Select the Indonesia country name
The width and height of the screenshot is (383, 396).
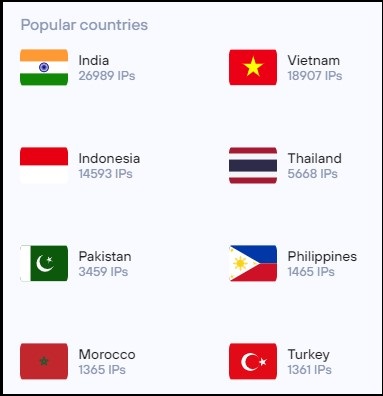coord(109,158)
